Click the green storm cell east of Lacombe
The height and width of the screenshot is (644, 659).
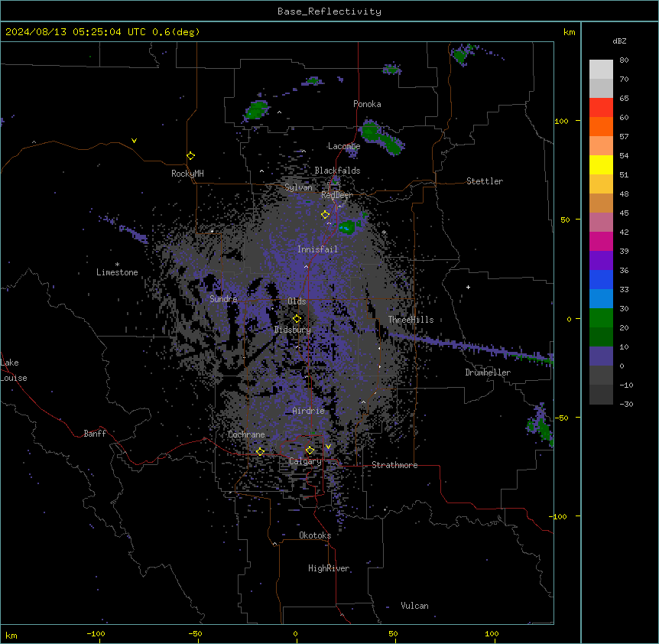click(x=381, y=137)
